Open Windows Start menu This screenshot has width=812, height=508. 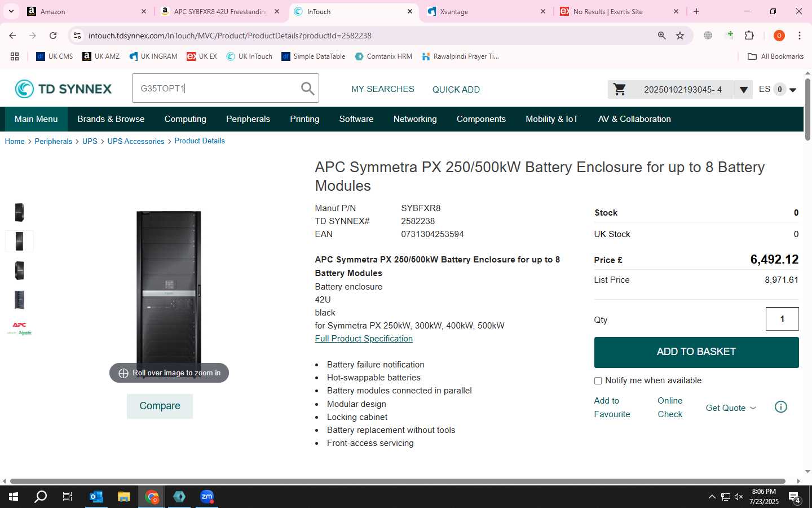click(14, 497)
